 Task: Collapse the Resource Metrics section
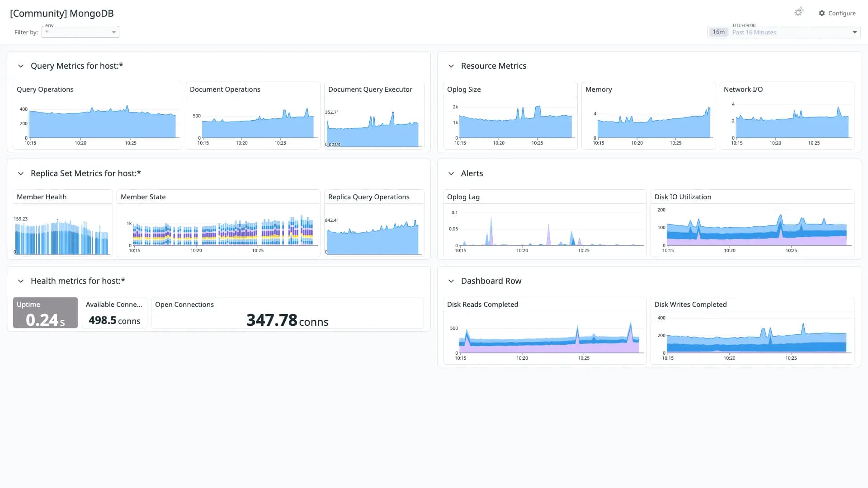click(451, 66)
